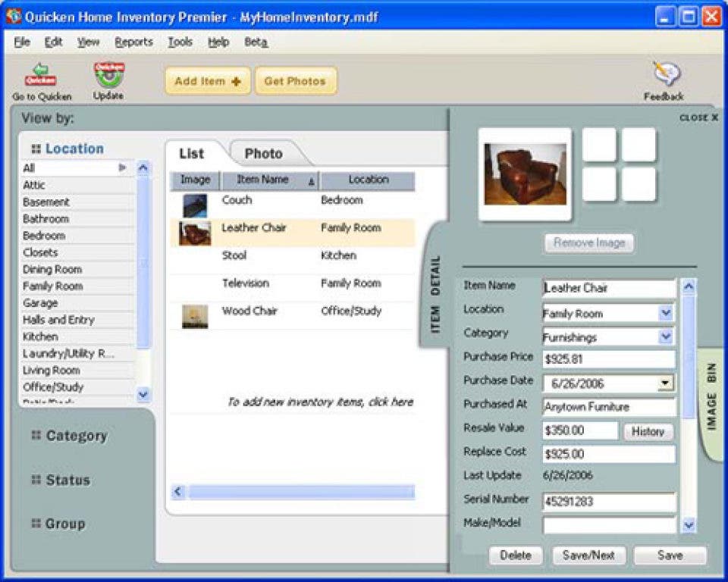Viewport: 728px width, 582px height.
Task: Expand the Category dropdown showing Furnishings
Action: click(x=666, y=336)
